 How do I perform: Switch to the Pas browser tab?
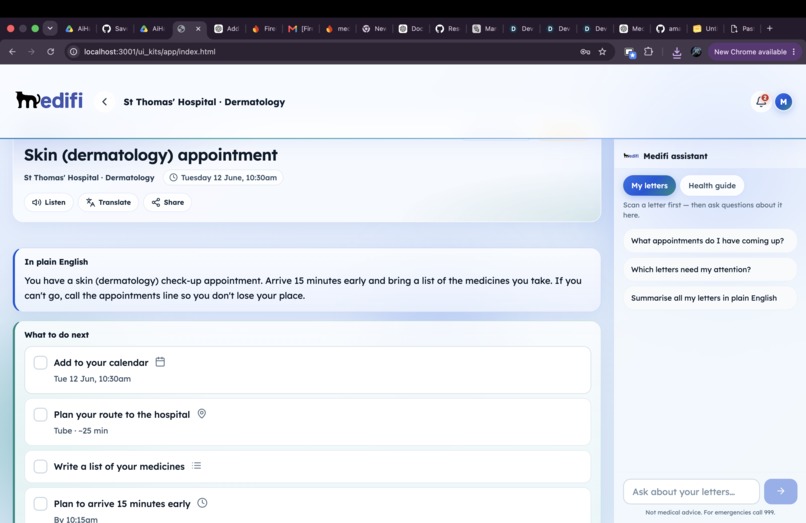coord(742,29)
